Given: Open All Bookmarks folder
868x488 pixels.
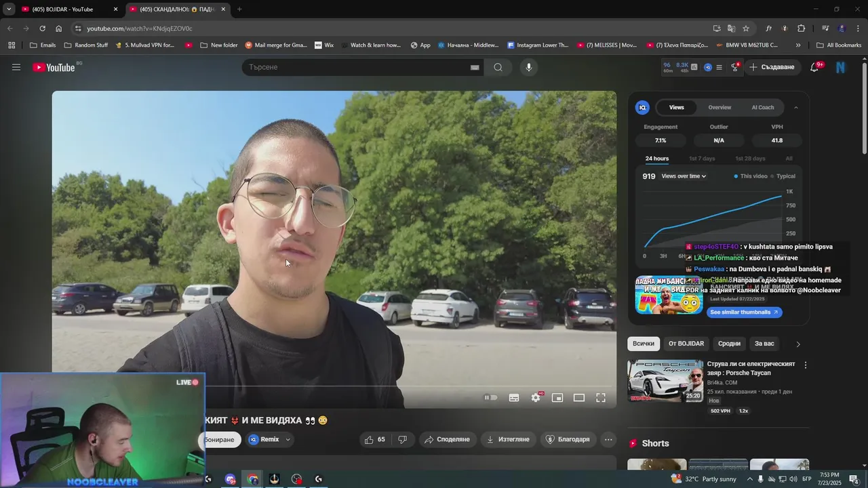Looking at the screenshot, I should pyautogui.click(x=839, y=45).
